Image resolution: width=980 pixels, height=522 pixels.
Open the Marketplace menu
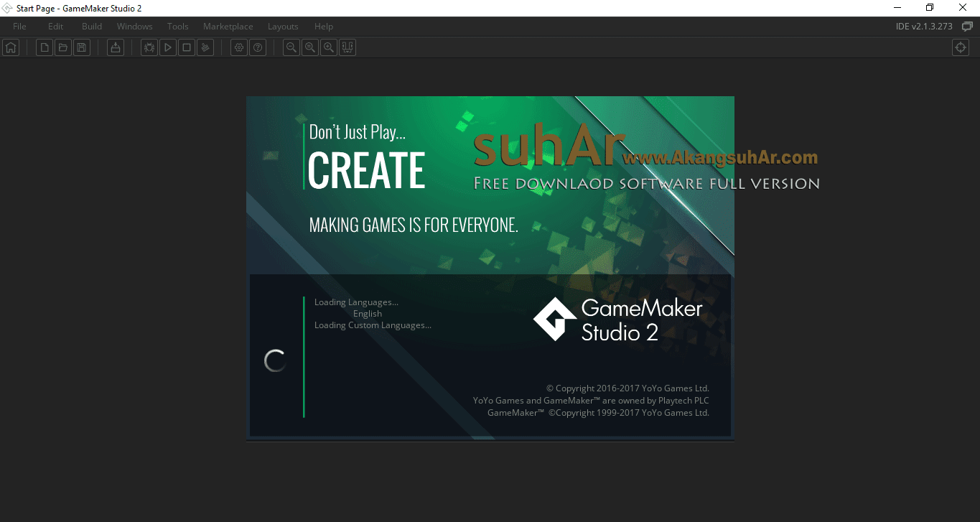pyautogui.click(x=228, y=27)
